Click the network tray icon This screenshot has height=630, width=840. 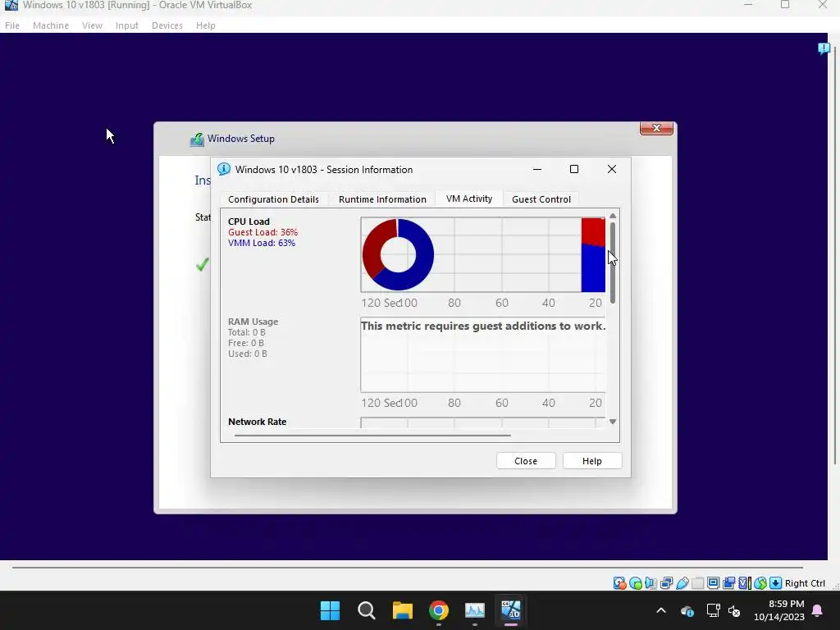pyautogui.click(x=713, y=610)
